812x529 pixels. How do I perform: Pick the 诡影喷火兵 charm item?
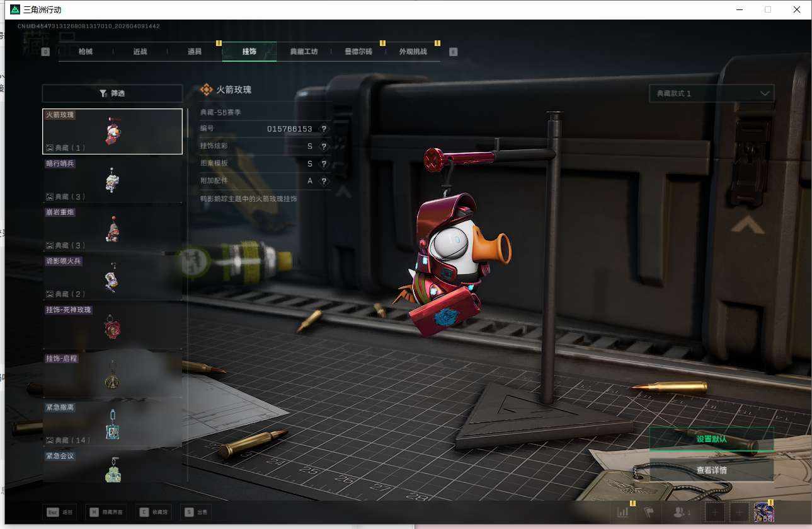click(x=112, y=277)
